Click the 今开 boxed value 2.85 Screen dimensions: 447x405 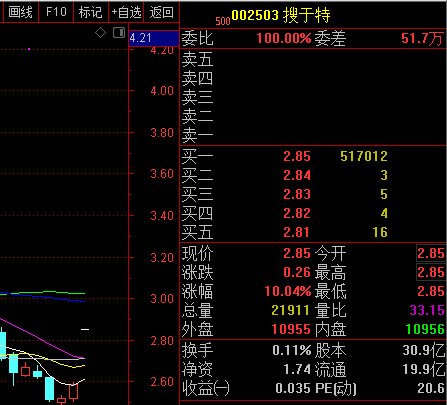pos(431,253)
